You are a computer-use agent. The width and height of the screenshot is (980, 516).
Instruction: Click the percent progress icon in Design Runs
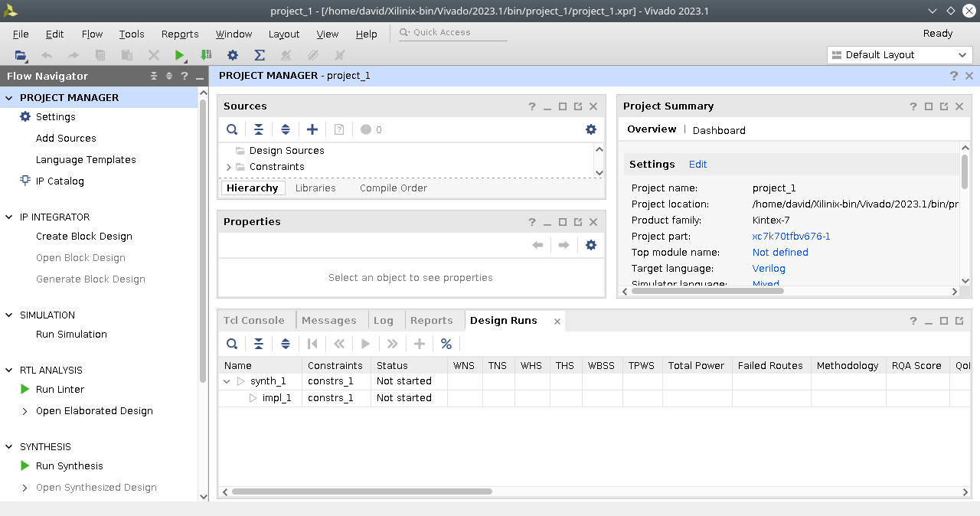pyautogui.click(x=446, y=344)
